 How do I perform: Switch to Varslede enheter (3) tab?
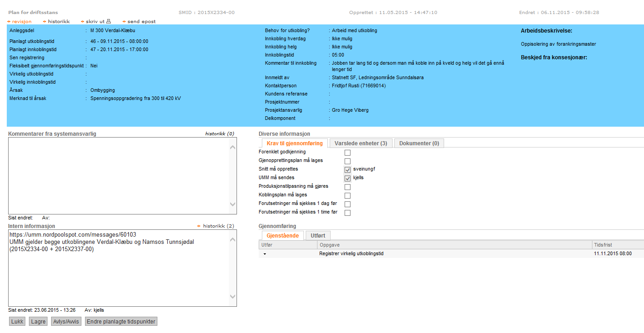(x=361, y=143)
